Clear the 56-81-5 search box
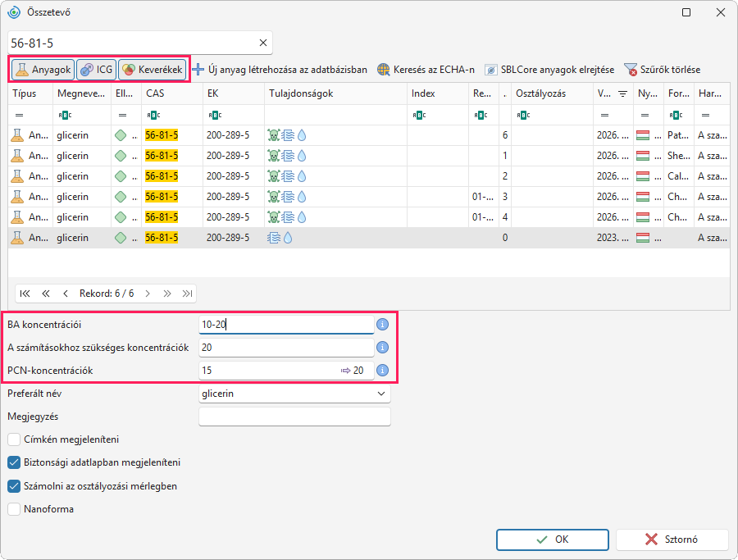Viewport: 738px width, 560px height. tap(263, 43)
